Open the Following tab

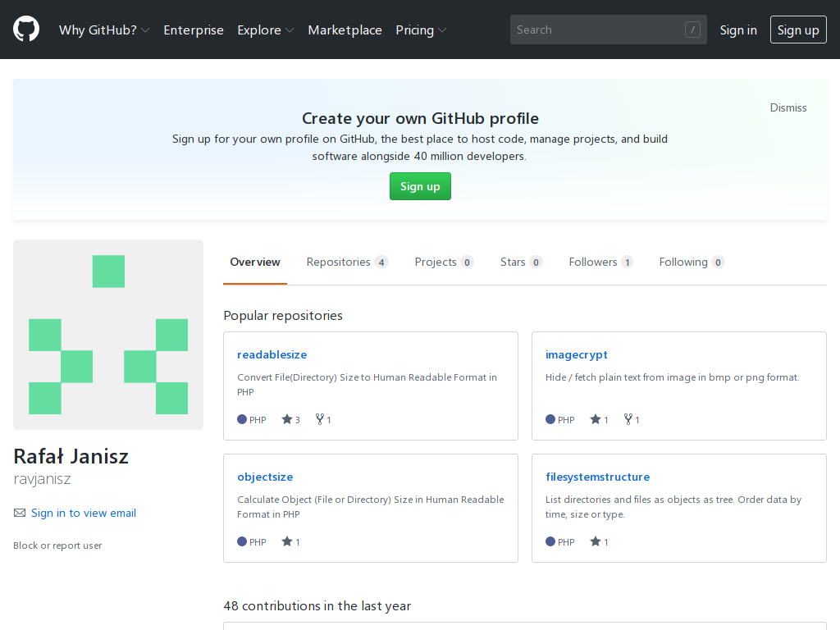tap(692, 262)
